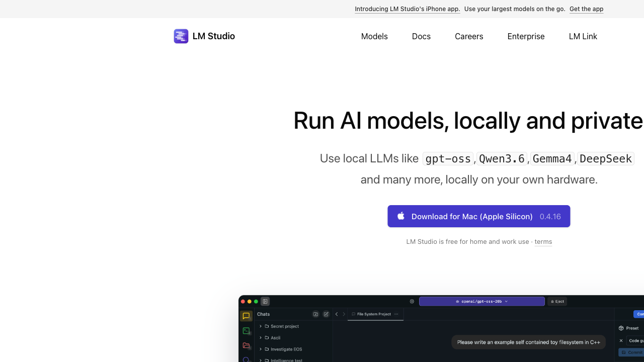
Task: Open the yellow Chat sidebar icon
Action: 246,316
